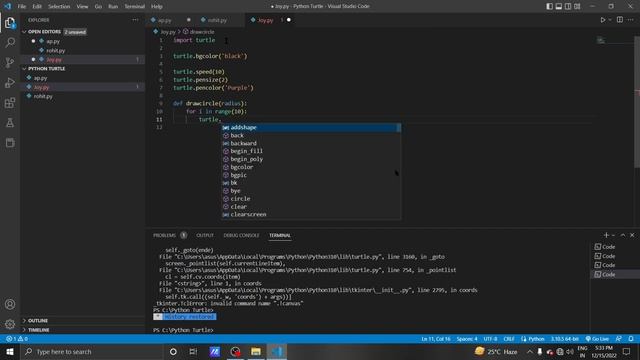Show hidden system tray icons
This screenshot has height=360, width=640.
[x=529, y=351]
